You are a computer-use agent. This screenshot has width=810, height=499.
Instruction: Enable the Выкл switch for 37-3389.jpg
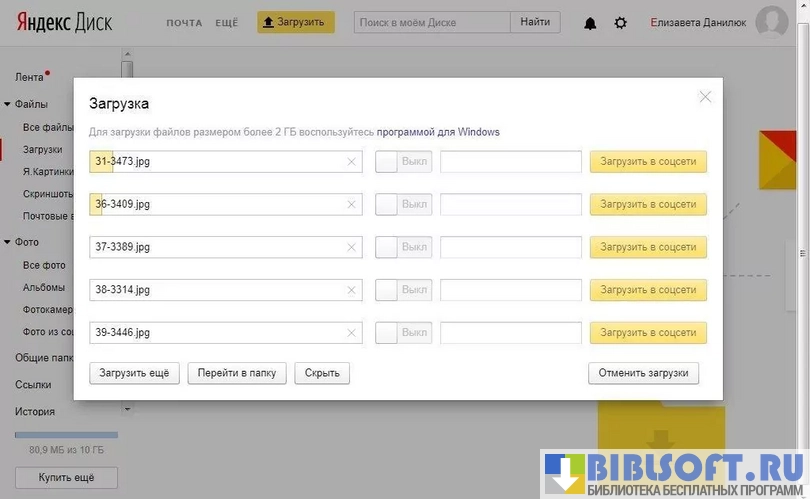403,247
